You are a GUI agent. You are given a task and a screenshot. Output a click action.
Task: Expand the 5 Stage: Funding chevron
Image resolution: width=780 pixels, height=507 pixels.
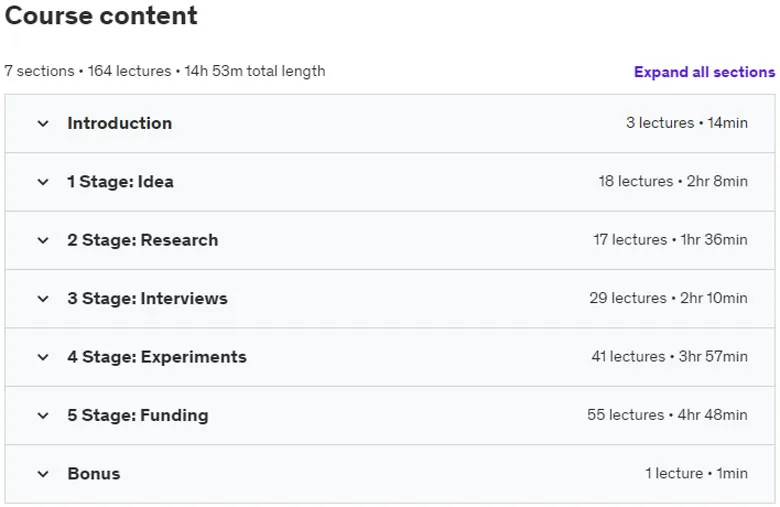pos(43,415)
